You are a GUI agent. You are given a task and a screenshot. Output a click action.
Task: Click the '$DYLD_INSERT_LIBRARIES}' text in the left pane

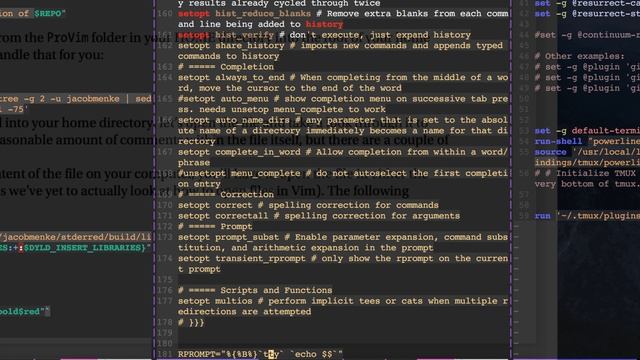(84, 248)
